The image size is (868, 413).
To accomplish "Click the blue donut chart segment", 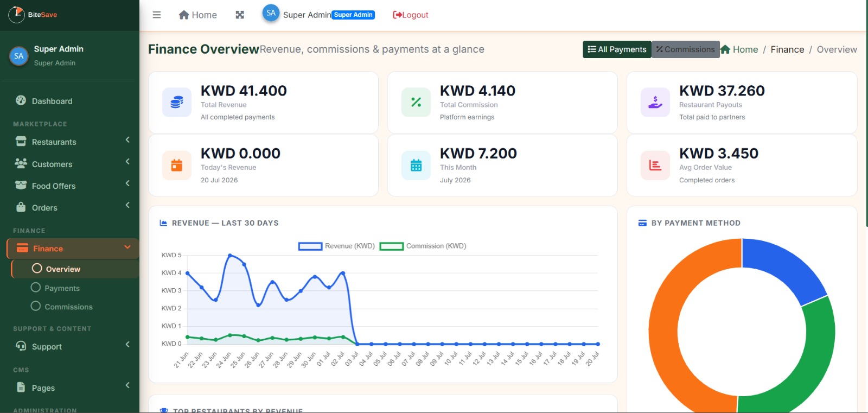I will point(787,267).
